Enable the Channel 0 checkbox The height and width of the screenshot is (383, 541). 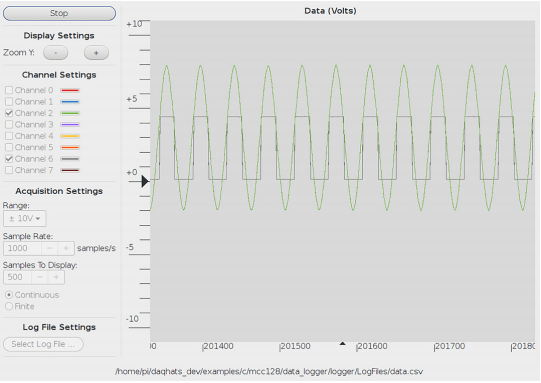[9, 90]
